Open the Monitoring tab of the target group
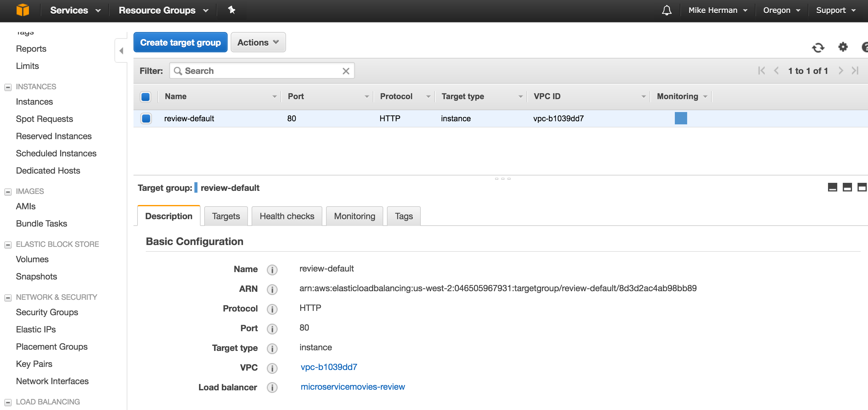Viewport: 868px width, 410px height. (x=354, y=216)
